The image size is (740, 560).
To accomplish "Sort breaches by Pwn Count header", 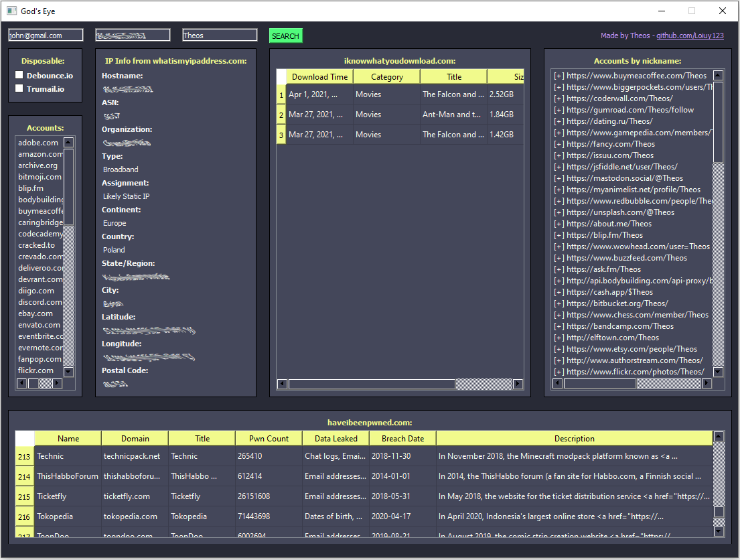I will tap(269, 438).
